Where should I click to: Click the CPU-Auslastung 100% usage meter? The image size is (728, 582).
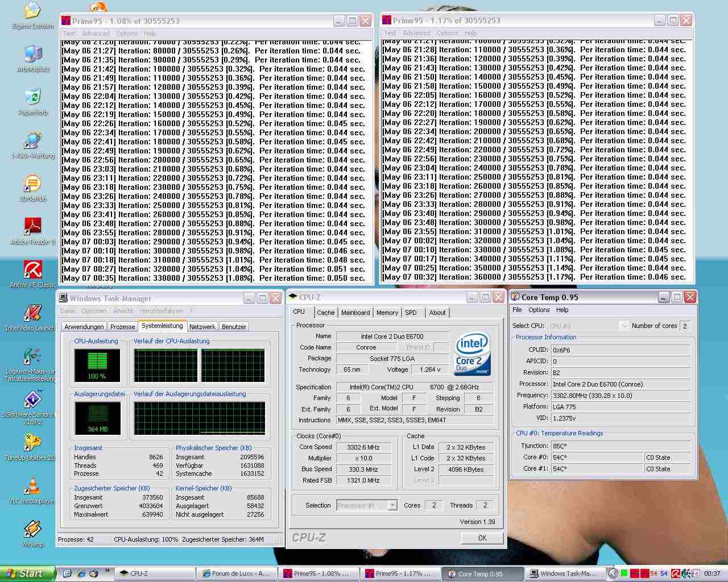pyautogui.click(x=97, y=365)
